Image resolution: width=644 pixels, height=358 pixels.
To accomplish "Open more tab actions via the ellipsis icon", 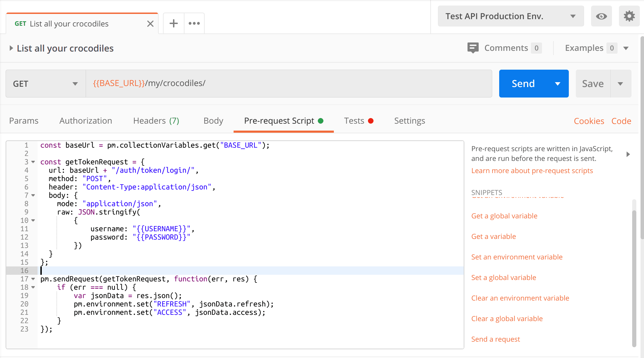I will tap(194, 23).
